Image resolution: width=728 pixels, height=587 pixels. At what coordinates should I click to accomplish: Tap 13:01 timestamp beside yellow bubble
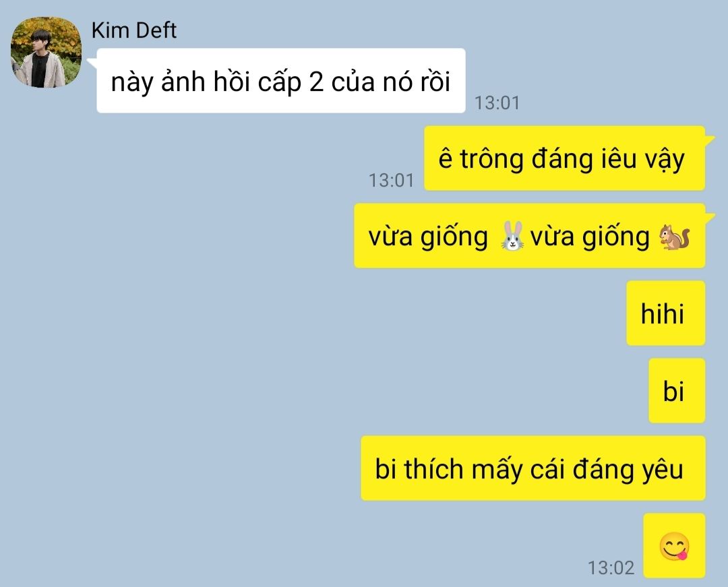point(391,180)
